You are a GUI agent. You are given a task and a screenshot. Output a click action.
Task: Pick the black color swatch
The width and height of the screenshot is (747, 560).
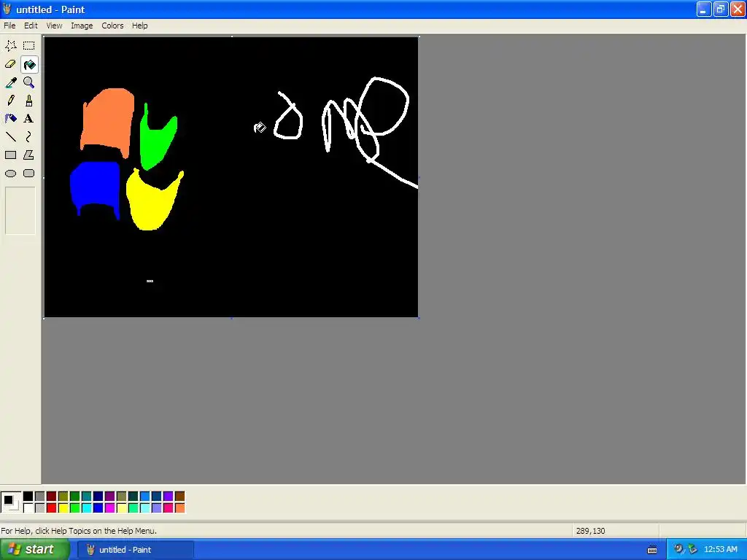[x=28, y=497]
